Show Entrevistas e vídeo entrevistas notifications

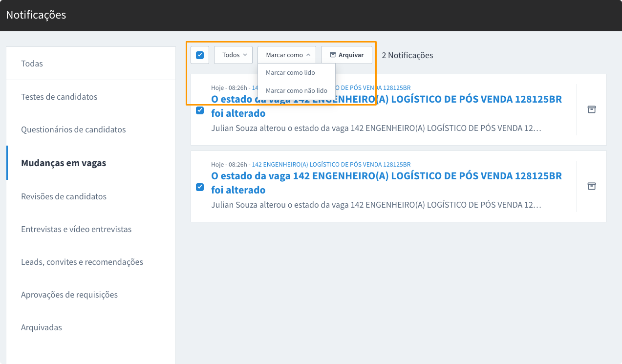pyautogui.click(x=76, y=229)
